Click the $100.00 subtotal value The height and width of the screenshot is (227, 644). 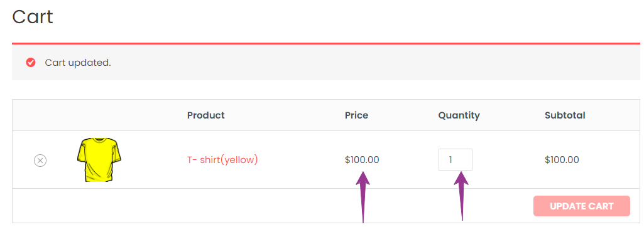pos(562,160)
